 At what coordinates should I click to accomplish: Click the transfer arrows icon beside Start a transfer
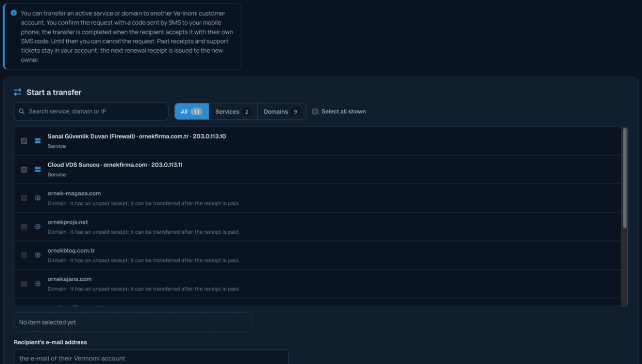[x=18, y=92]
